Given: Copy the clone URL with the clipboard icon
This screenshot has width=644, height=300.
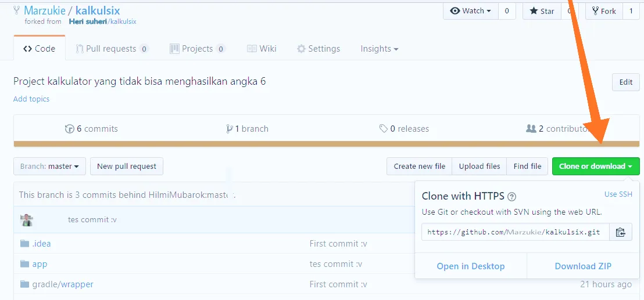Looking at the screenshot, I should point(621,232).
